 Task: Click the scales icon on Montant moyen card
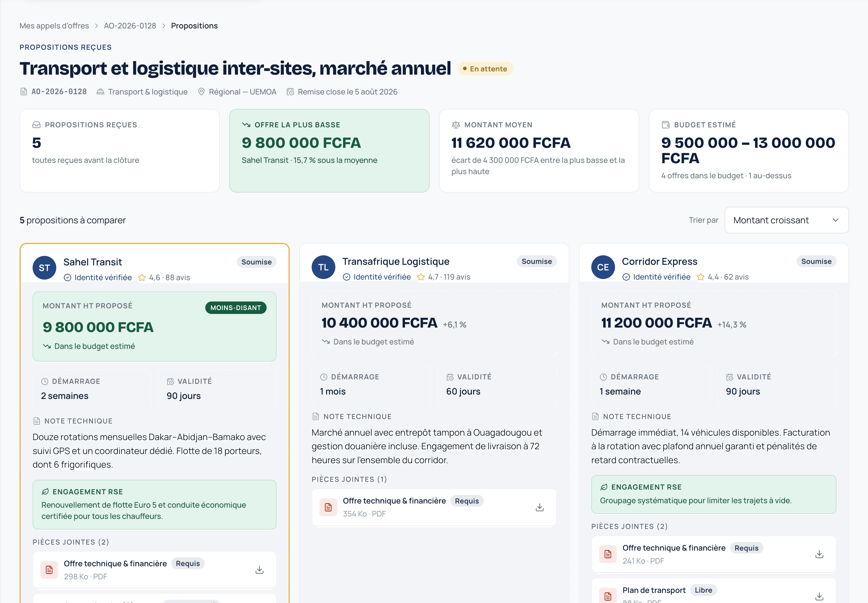coord(456,125)
